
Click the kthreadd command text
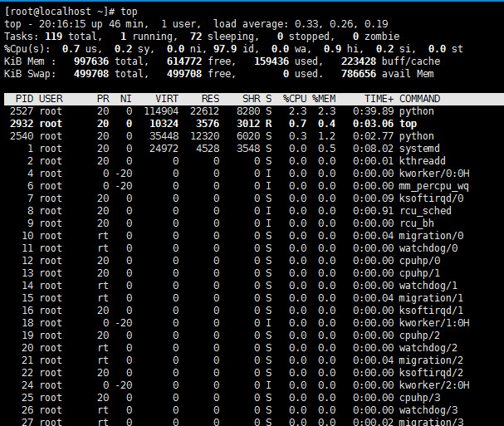pyautogui.click(x=423, y=161)
